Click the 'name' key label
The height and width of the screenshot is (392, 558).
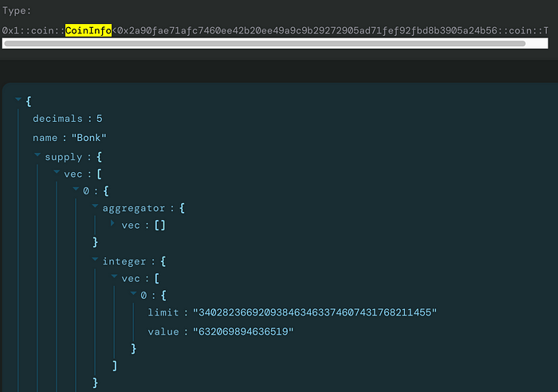[45, 138]
